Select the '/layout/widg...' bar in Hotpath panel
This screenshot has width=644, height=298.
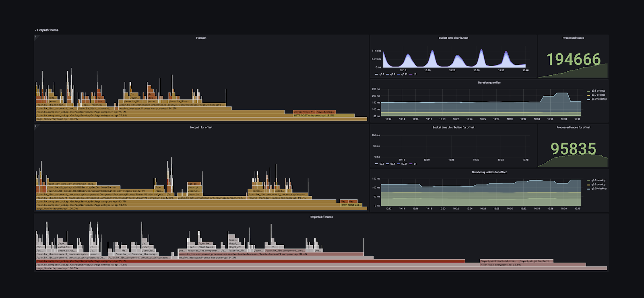tap(326, 112)
